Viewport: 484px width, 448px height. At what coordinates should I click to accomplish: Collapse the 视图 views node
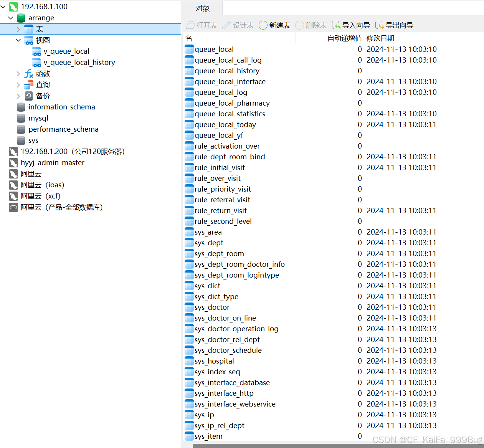18,40
